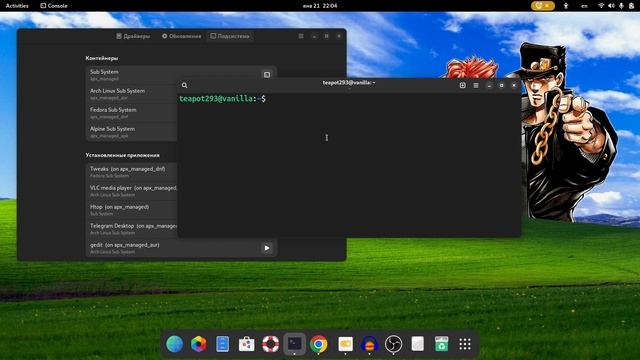
Task: Select the Telegram Desktop entry
Action: click(x=131, y=229)
